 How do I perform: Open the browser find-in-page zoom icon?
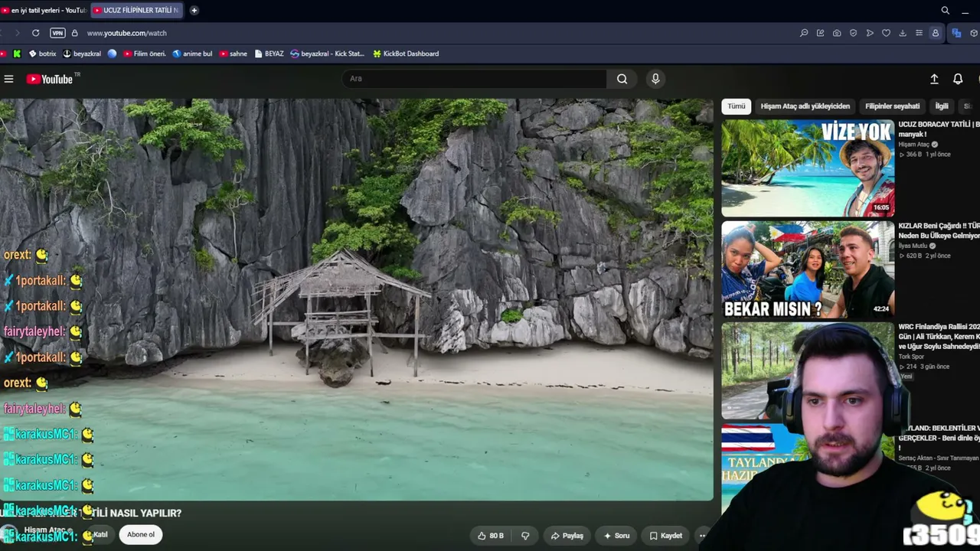pos(804,33)
